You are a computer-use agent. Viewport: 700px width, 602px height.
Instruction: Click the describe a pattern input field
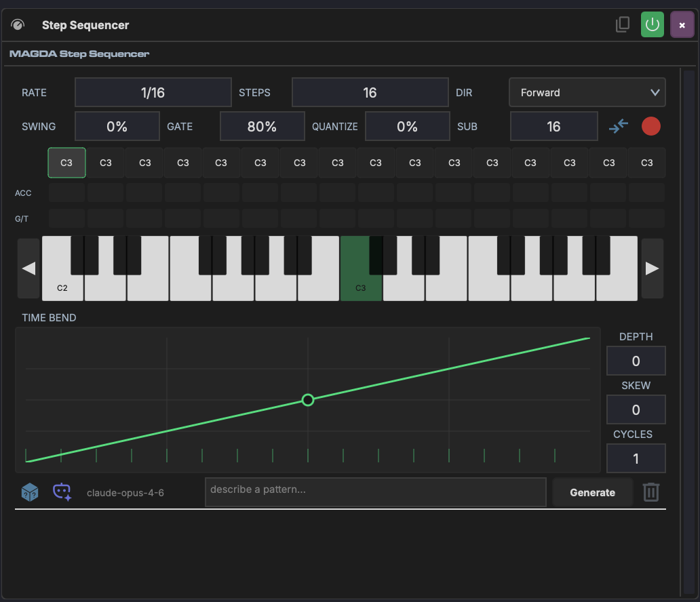click(375, 492)
